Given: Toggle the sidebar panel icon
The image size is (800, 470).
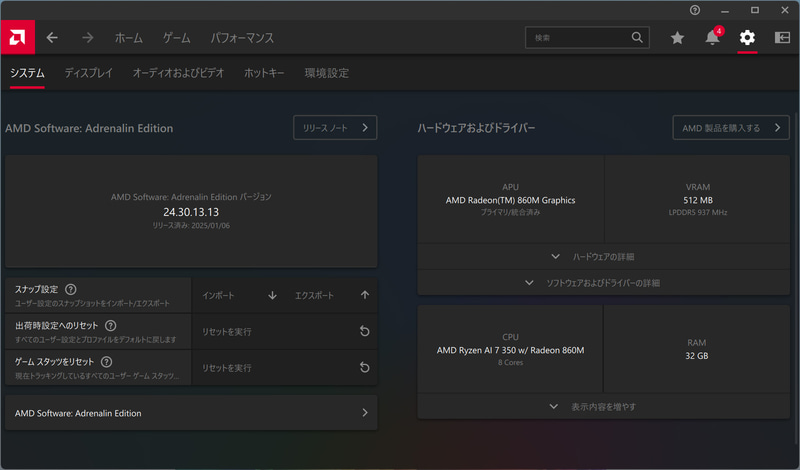Looking at the screenshot, I should 782,37.
